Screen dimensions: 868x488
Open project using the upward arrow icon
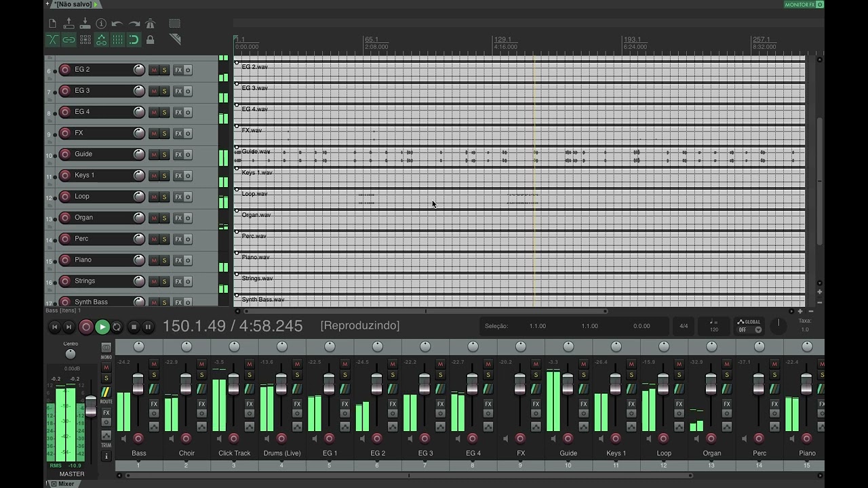point(68,24)
